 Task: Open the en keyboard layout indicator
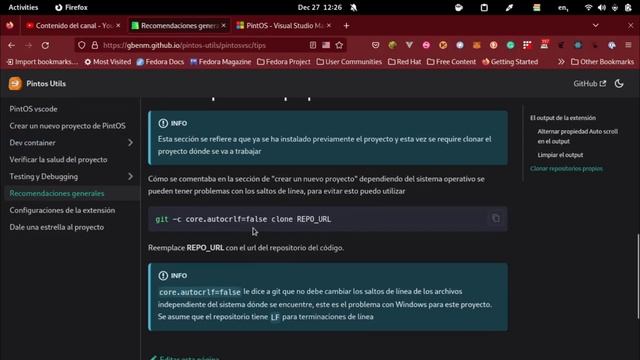[563, 7]
